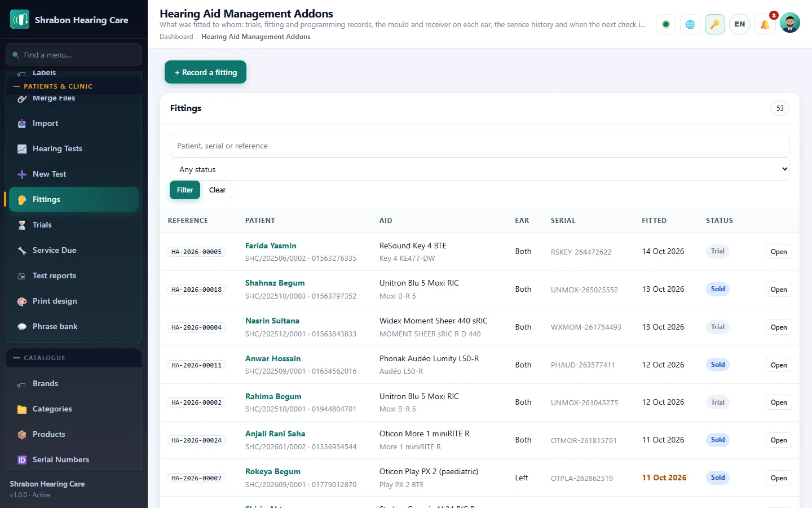This screenshot has width=812, height=508.
Task: Open the user avatar menu
Action: point(790,23)
